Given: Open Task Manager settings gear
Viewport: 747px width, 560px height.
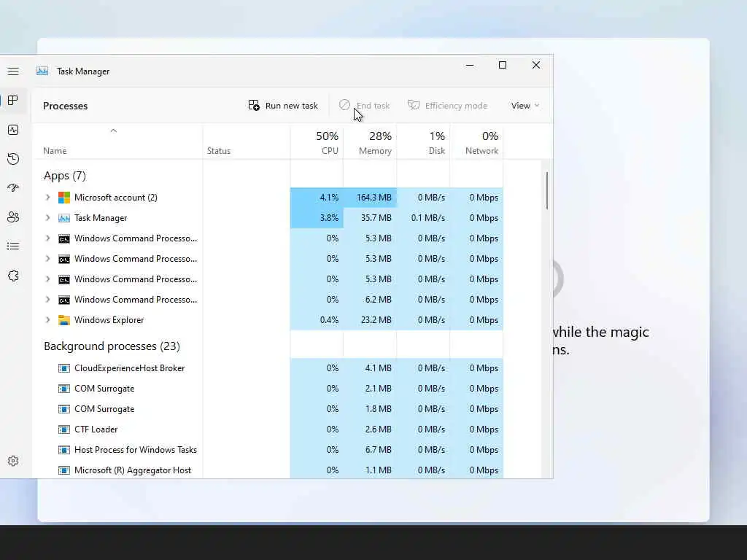Looking at the screenshot, I should click(x=13, y=461).
